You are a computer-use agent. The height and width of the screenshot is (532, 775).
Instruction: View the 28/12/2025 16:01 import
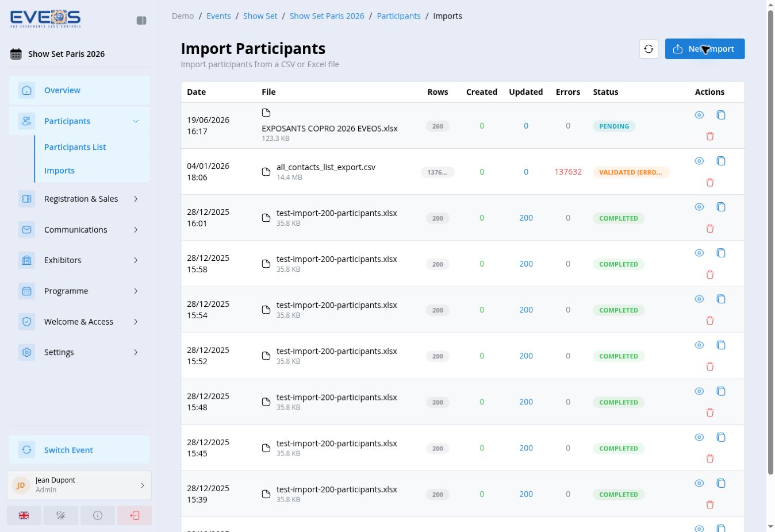point(699,207)
